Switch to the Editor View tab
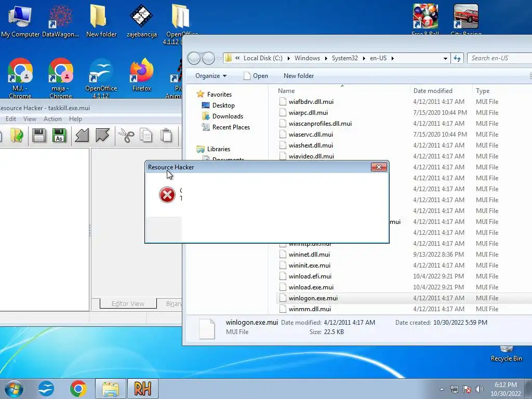 128,303
